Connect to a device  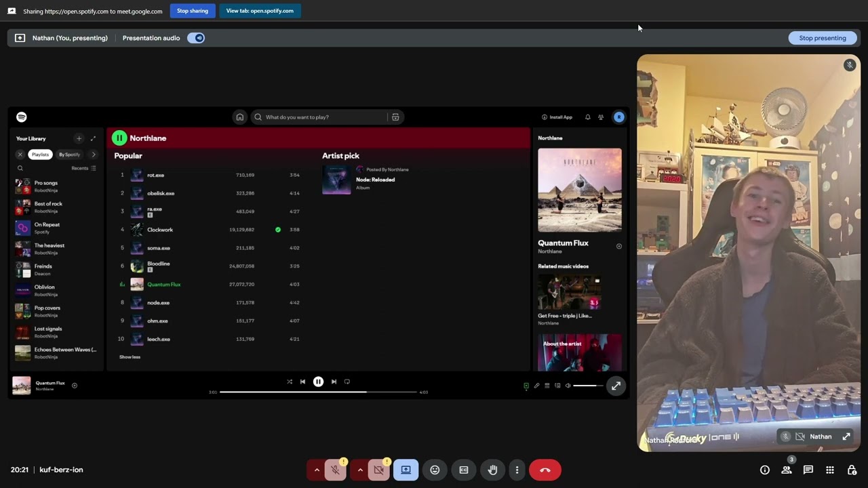(x=557, y=386)
